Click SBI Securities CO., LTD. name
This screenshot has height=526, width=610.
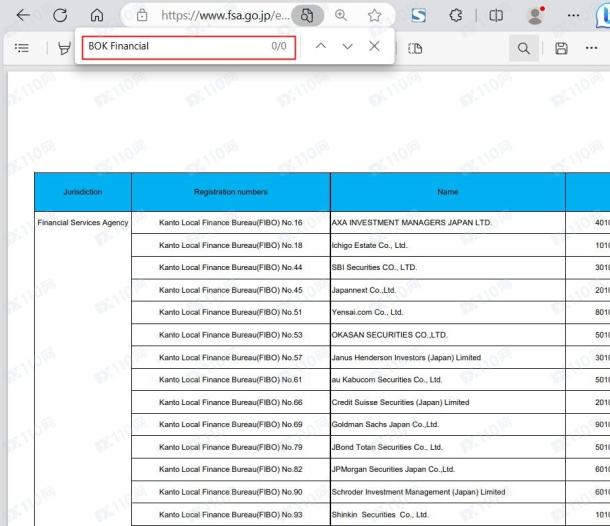pyautogui.click(x=374, y=267)
